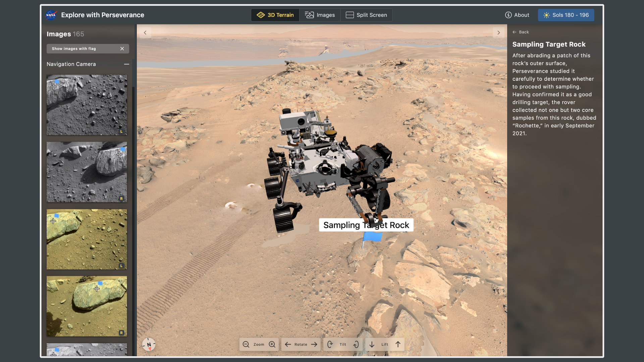
Task: Click the flag crosshair in the first thumbnail
Action: pos(54,86)
